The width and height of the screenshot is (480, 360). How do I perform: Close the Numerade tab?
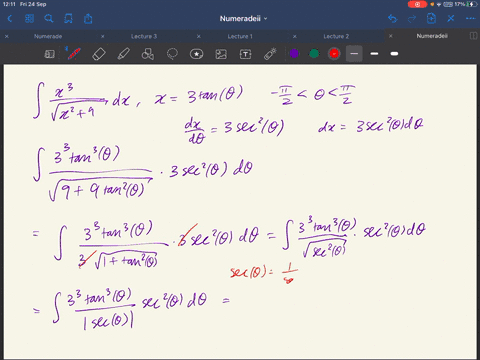[7, 36]
